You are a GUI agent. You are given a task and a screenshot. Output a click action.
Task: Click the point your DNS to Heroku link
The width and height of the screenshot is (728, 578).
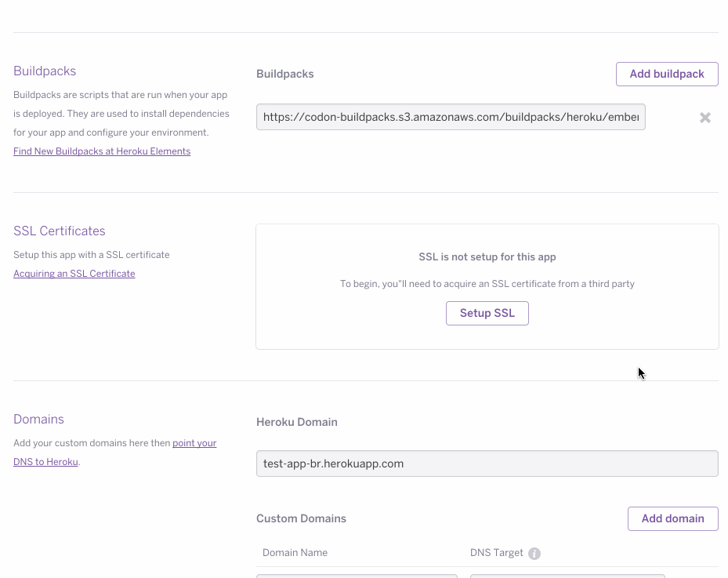[x=193, y=442]
